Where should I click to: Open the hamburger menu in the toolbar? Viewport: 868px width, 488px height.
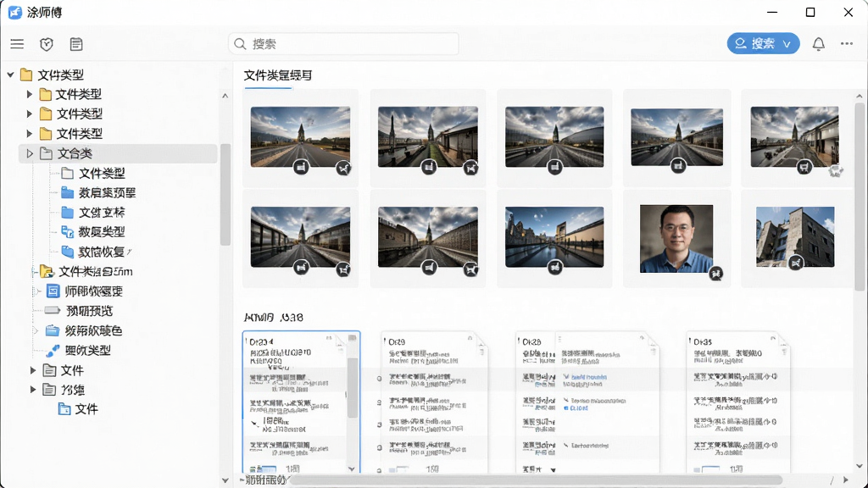click(17, 44)
